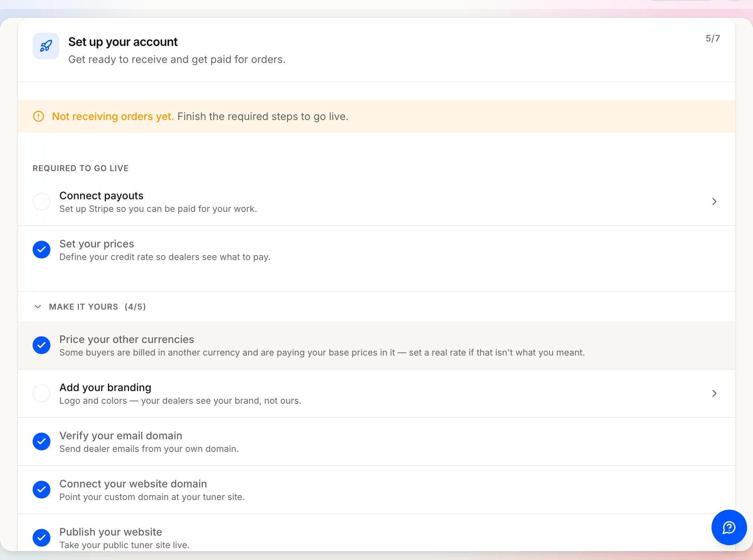Open the help chat bubble button
This screenshot has height=560, width=753.
point(729,527)
